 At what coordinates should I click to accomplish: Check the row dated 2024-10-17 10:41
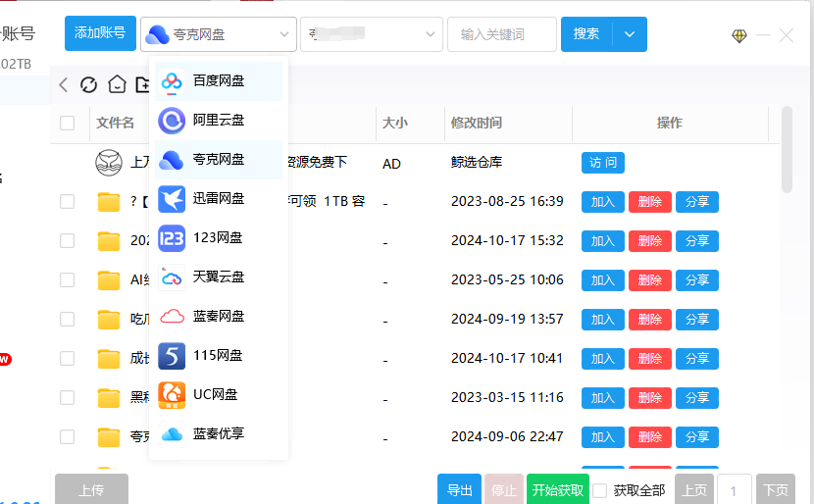67,358
